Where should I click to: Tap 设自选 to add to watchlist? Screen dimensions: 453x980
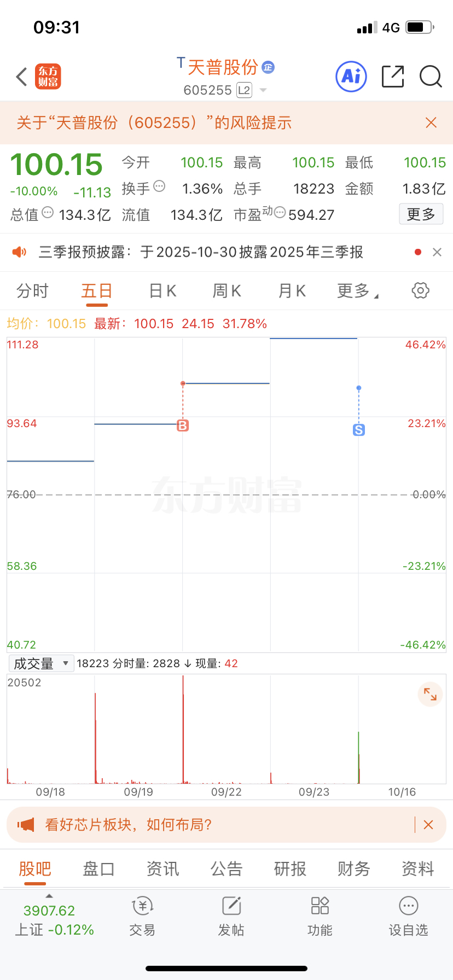[408, 916]
